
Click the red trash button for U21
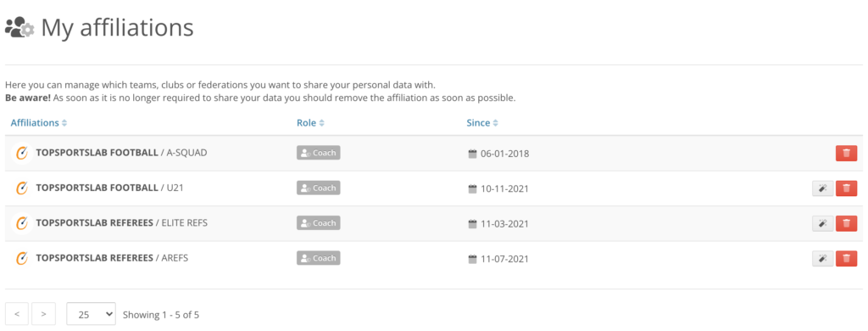click(x=846, y=188)
